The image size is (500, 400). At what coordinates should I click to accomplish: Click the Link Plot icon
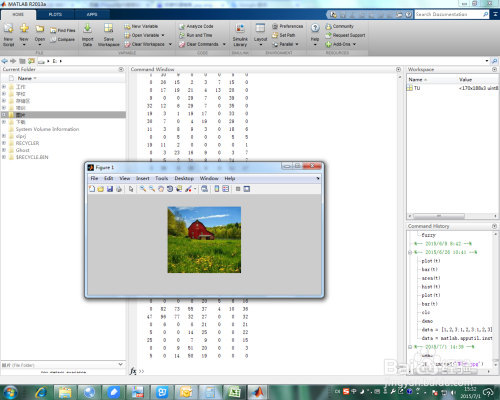point(204,189)
